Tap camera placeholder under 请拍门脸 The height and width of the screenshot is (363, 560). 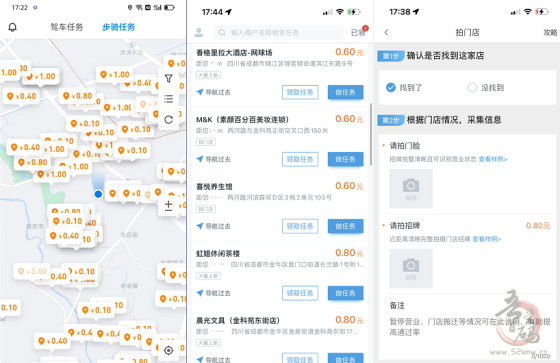(411, 188)
